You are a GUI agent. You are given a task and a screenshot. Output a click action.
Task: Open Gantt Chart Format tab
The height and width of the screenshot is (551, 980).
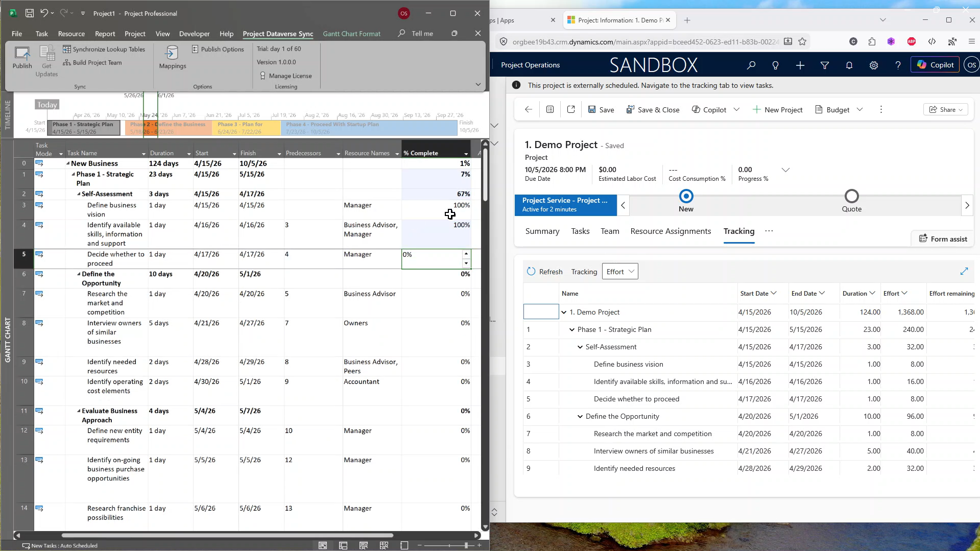pos(351,34)
